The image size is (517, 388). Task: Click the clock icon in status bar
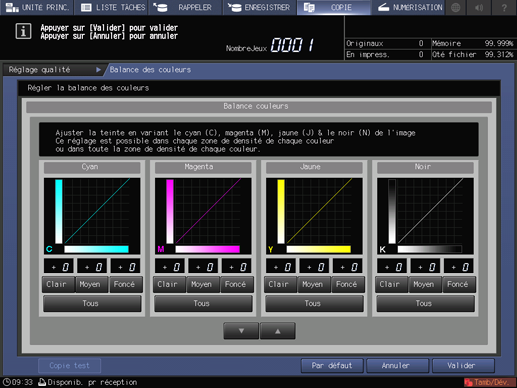6,382
